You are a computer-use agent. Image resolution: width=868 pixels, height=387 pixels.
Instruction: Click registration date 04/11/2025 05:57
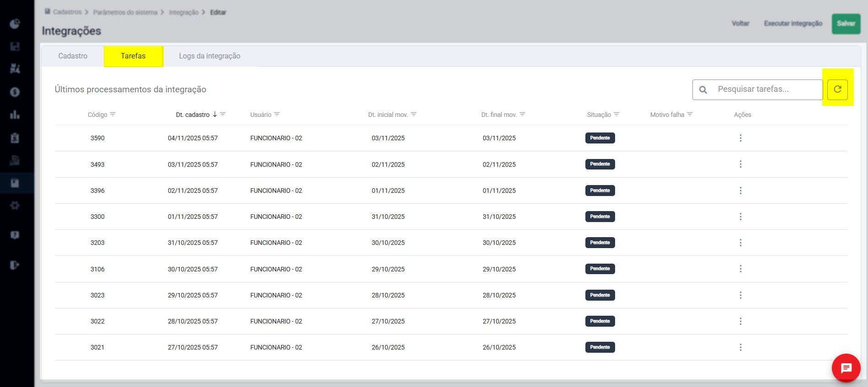[x=193, y=138]
